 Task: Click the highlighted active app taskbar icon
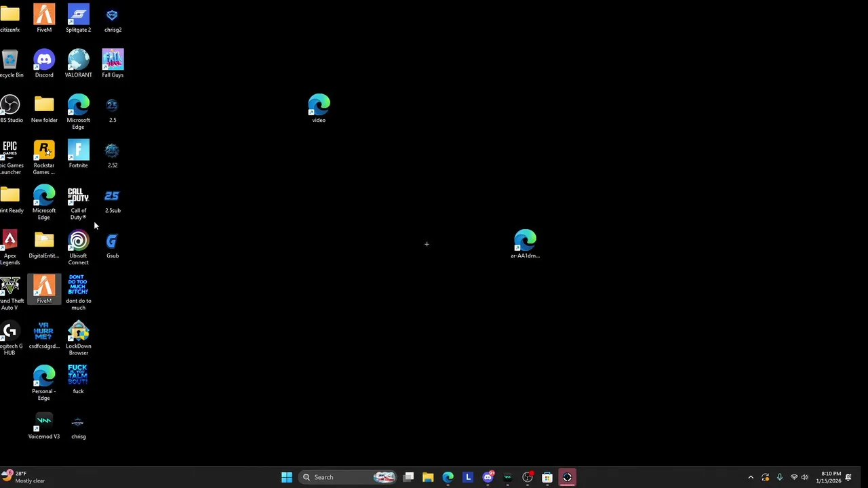567,477
